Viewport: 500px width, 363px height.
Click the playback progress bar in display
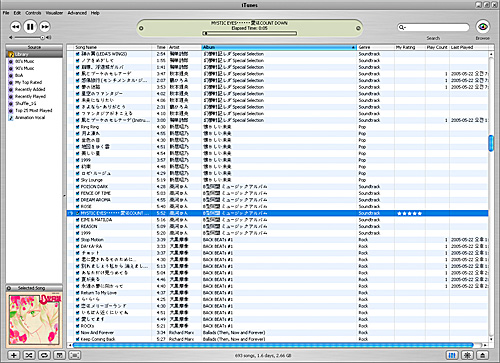click(x=249, y=33)
